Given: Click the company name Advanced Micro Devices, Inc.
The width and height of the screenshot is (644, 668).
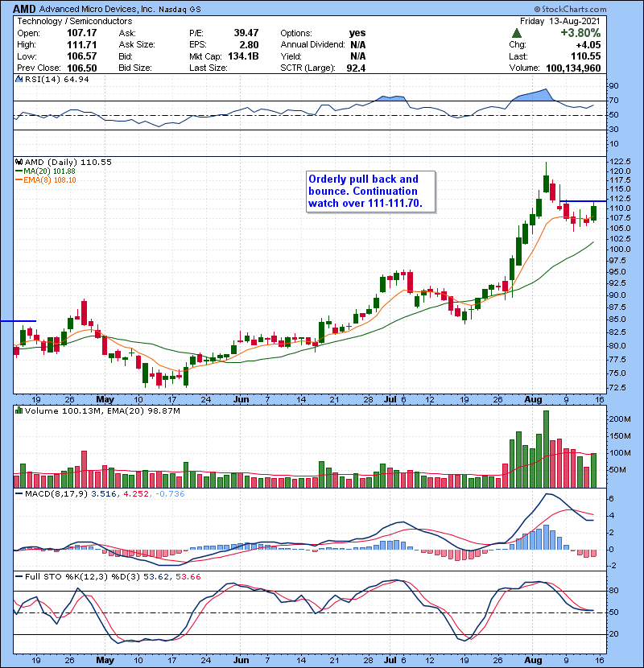Looking at the screenshot, I should (x=97, y=9).
